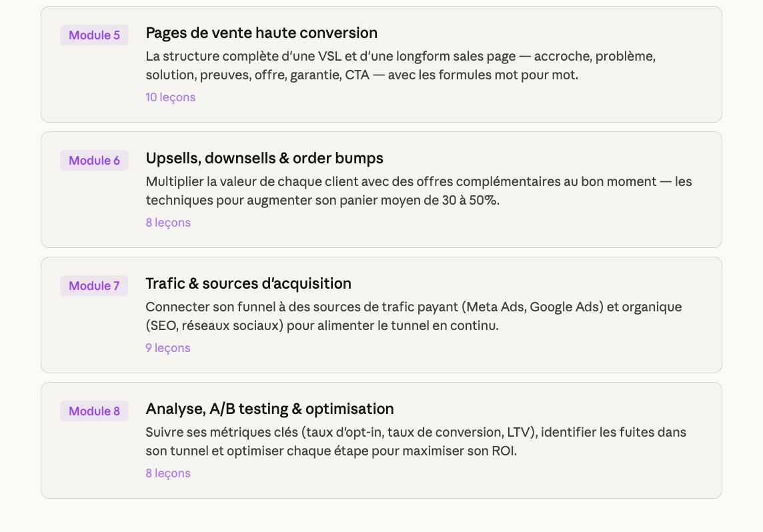The image size is (763, 532).
Task: Open "Pages de vente haute conversion" title
Action: [x=261, y=33]
